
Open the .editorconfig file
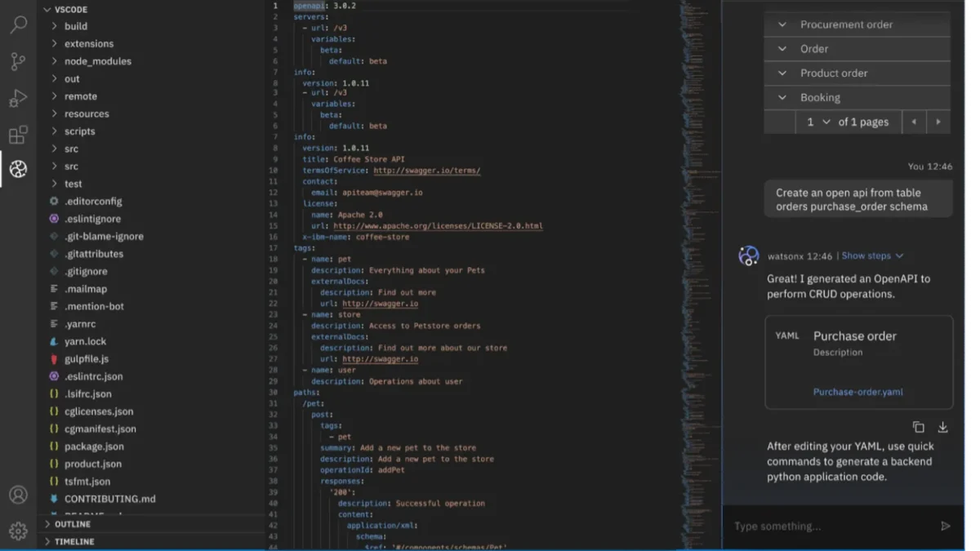point(93,201)
